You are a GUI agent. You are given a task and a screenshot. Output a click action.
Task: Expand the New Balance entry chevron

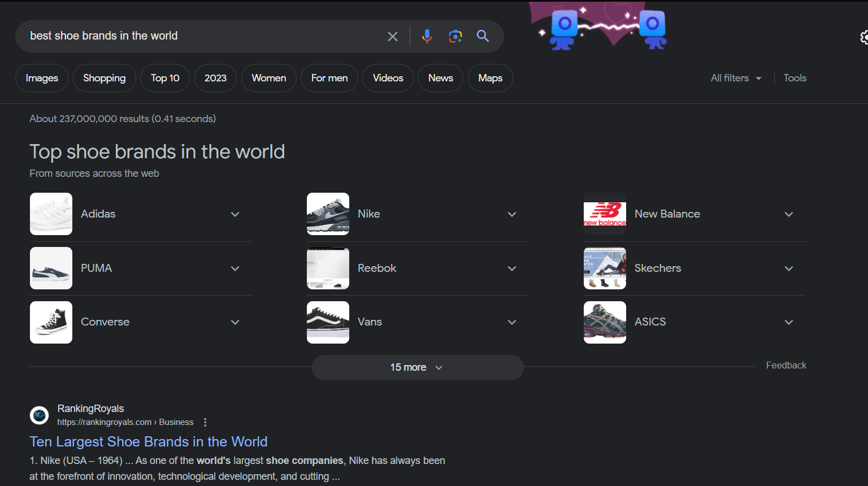(789, 214)
